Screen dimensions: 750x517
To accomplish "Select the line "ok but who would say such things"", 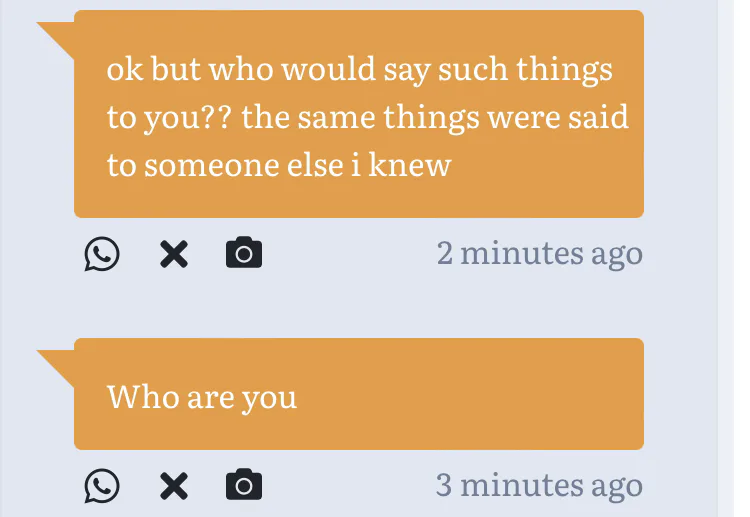I will point(359,71).
